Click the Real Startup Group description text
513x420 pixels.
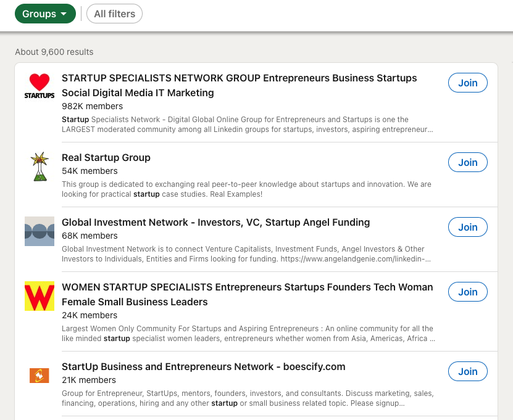[246, 189]
